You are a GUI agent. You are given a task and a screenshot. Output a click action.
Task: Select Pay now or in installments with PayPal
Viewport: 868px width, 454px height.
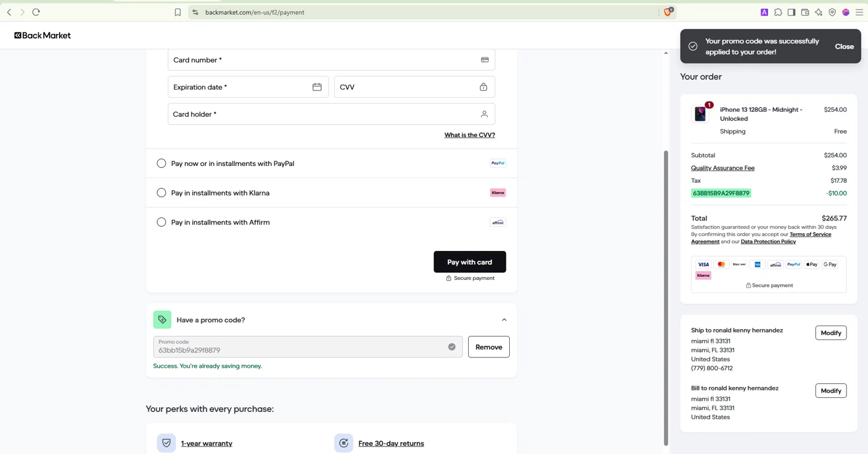click(161, 164)
